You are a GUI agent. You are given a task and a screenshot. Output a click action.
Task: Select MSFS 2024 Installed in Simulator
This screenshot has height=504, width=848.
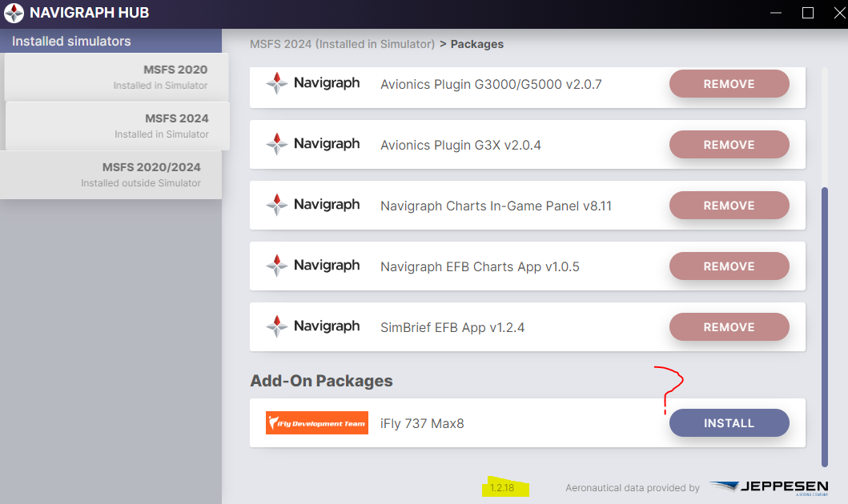pos(118,126)
